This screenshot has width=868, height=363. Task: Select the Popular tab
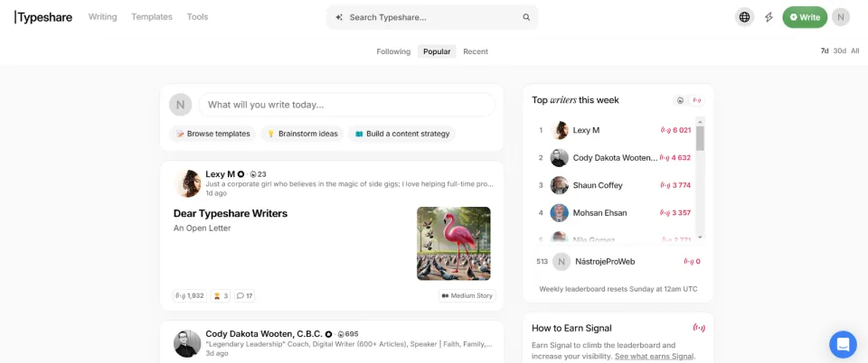[437, 51]
